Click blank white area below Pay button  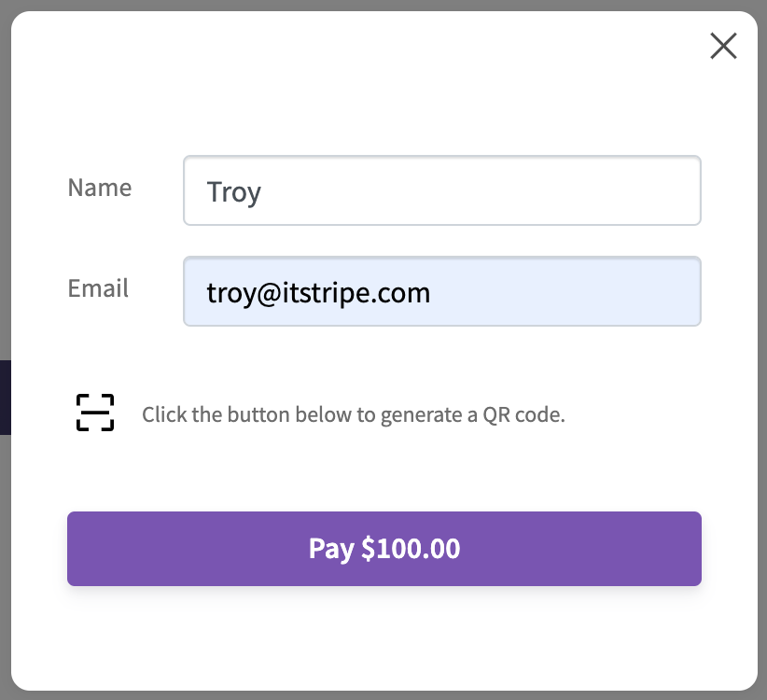384,636
